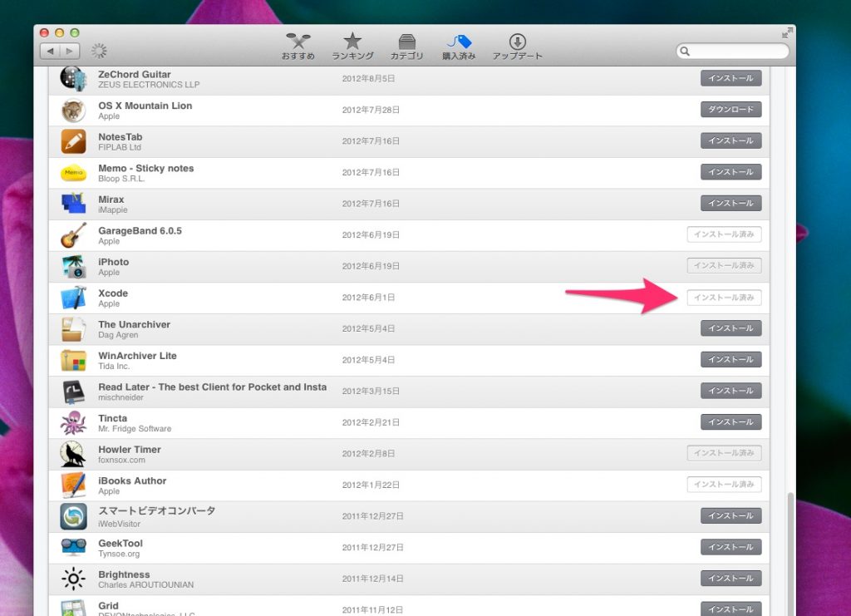Open the アップデート updates tab

click(517, 46)
